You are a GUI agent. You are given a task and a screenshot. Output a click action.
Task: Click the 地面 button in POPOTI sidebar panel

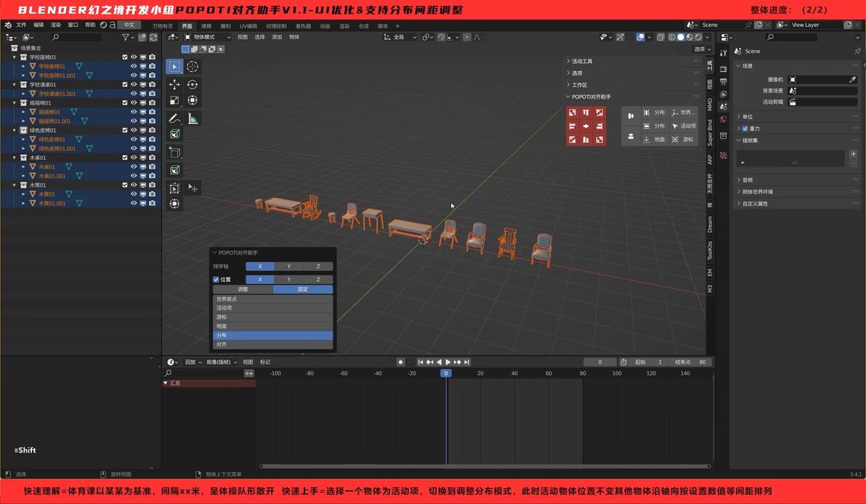click(655, 139)
